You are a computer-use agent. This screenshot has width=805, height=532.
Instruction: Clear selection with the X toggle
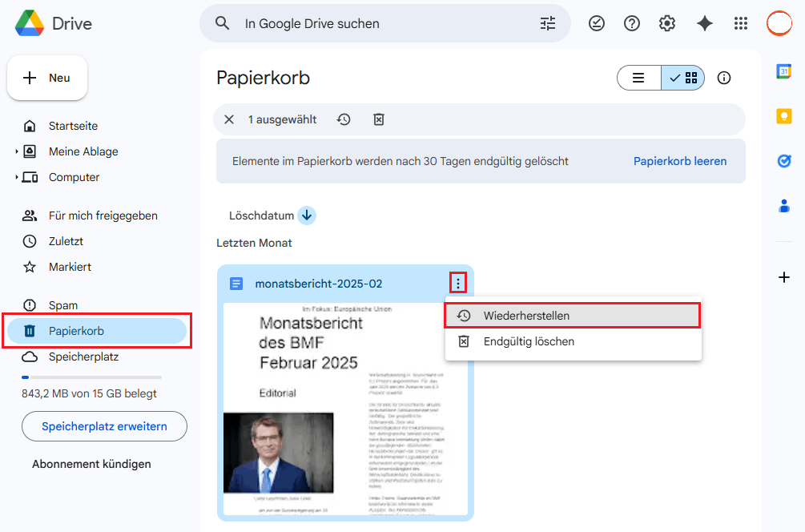click(228, 119)
